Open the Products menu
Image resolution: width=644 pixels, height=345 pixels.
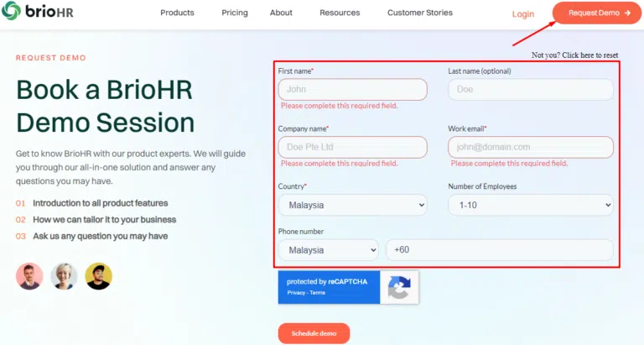177,13
